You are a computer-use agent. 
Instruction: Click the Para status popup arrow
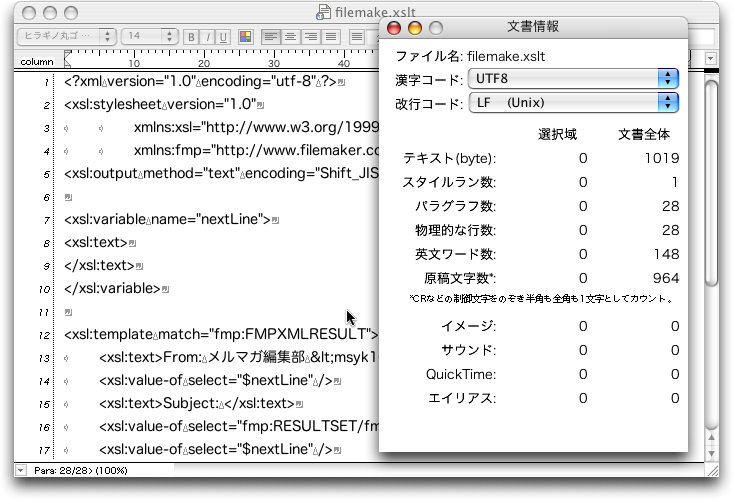pyautogui.click(x=21, y=468)
